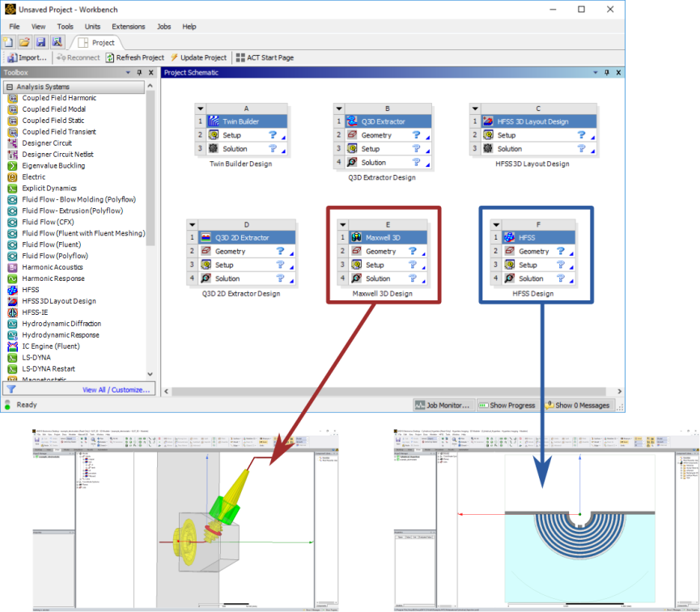Click the Open Project folder icon
This screenshot has width=700, height=612.
(x=24, y=42)
